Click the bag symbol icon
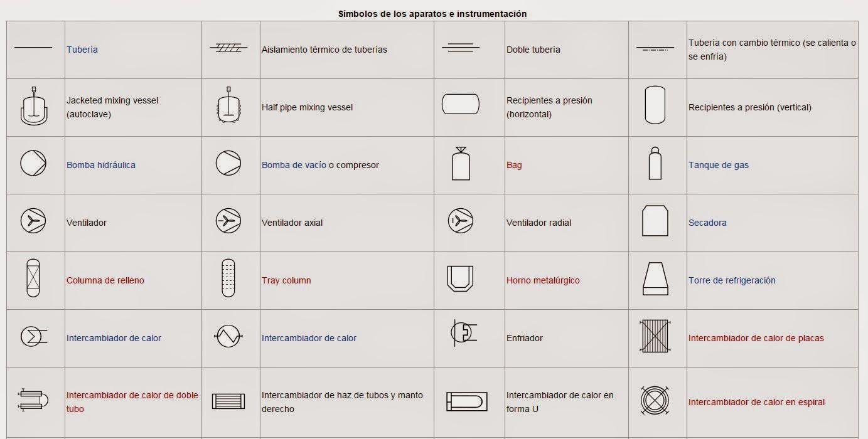Viewport: 868px width, 439px height. click(x=460, y=164)
